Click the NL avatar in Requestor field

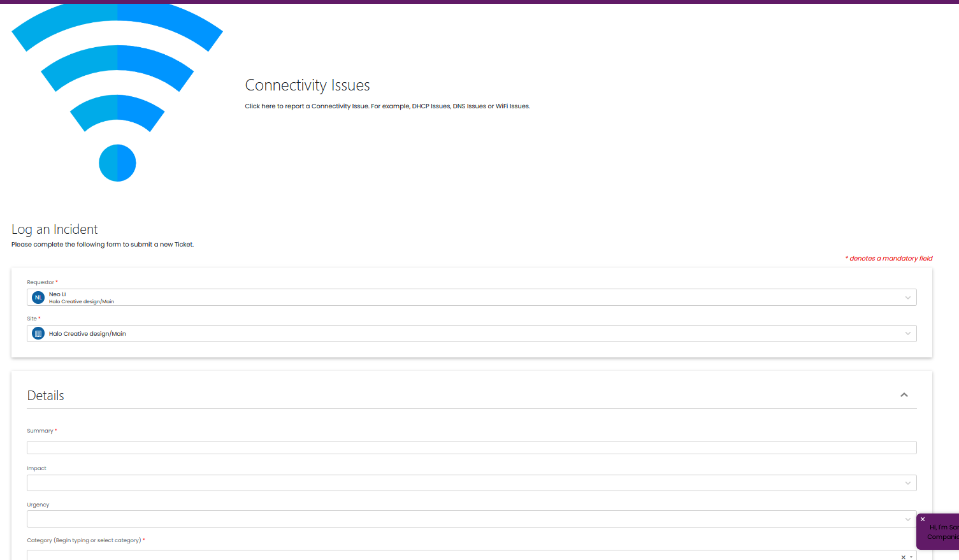pyautogui.click(x=38, y=298)
